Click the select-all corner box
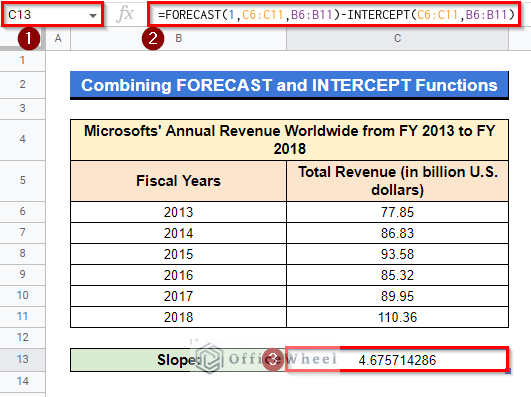The height and width of the screenshot is (397, 531). [x=22, y=39]
